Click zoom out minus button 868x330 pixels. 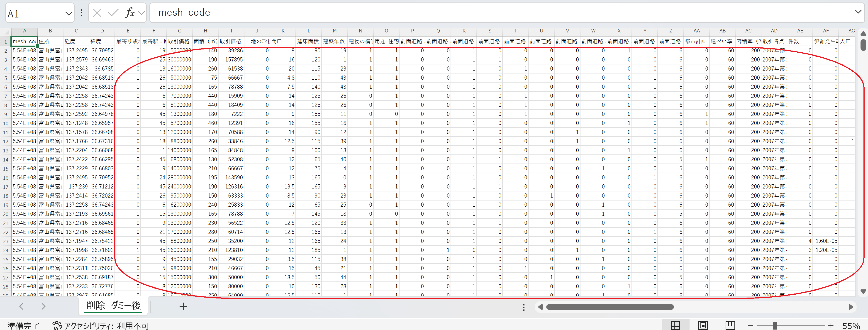[750, 325]
